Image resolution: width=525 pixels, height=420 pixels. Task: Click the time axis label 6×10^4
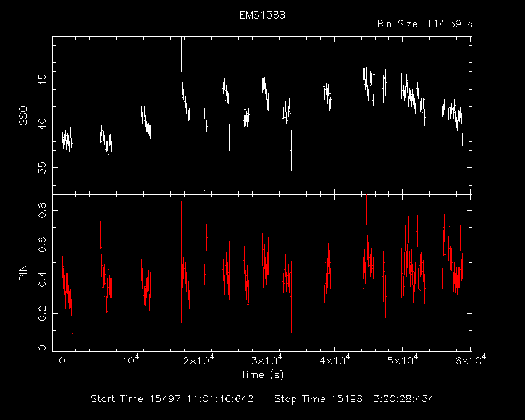tap(471, 360)
